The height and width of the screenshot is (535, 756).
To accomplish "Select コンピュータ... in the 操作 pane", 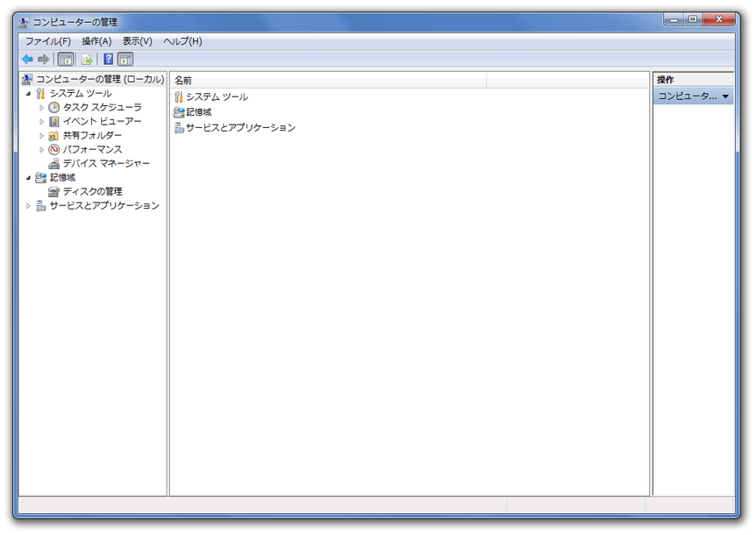I will 694,96.
